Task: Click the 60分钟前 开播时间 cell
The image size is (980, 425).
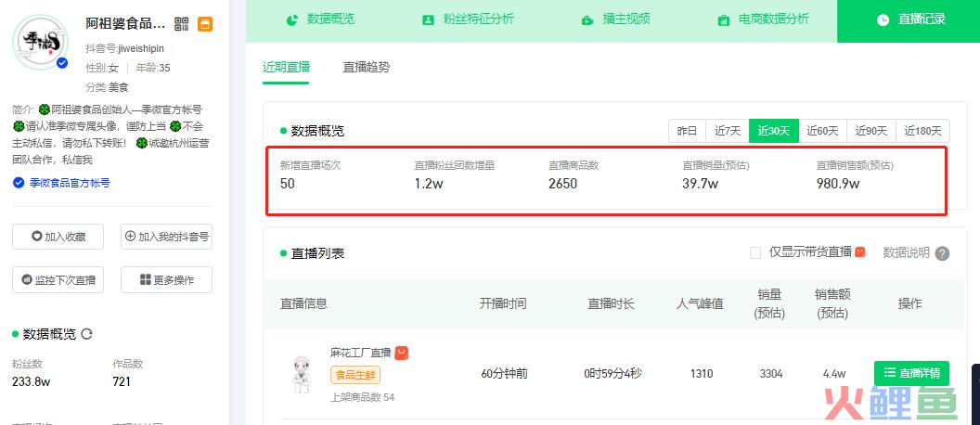Action: click(504, 374)
